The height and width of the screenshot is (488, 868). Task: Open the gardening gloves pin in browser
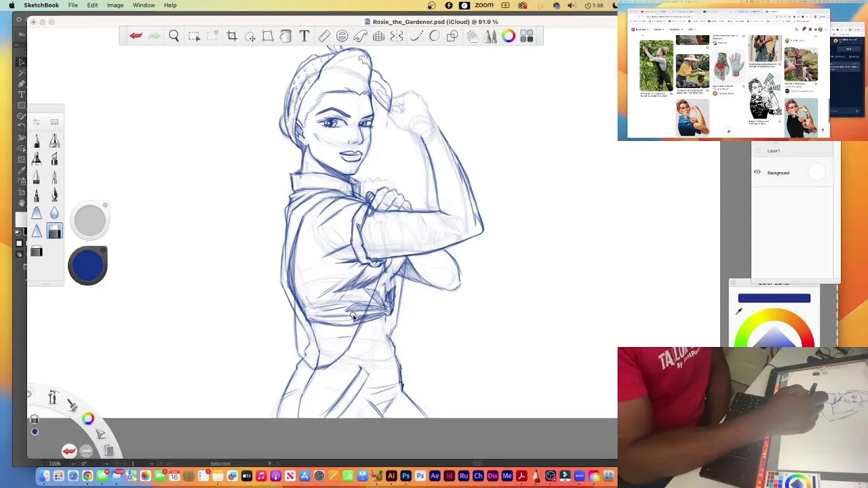[729, 68]
